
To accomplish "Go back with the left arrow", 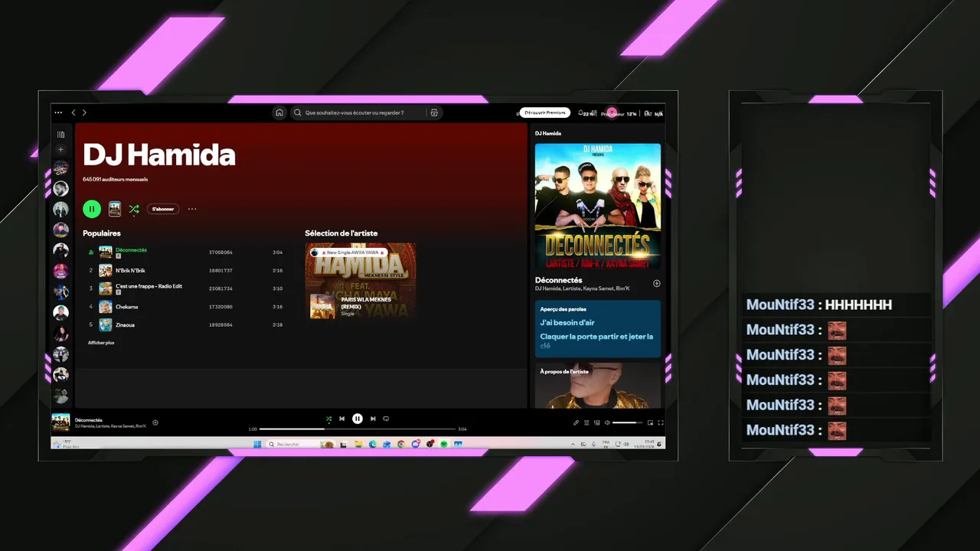I will (73, 112).
